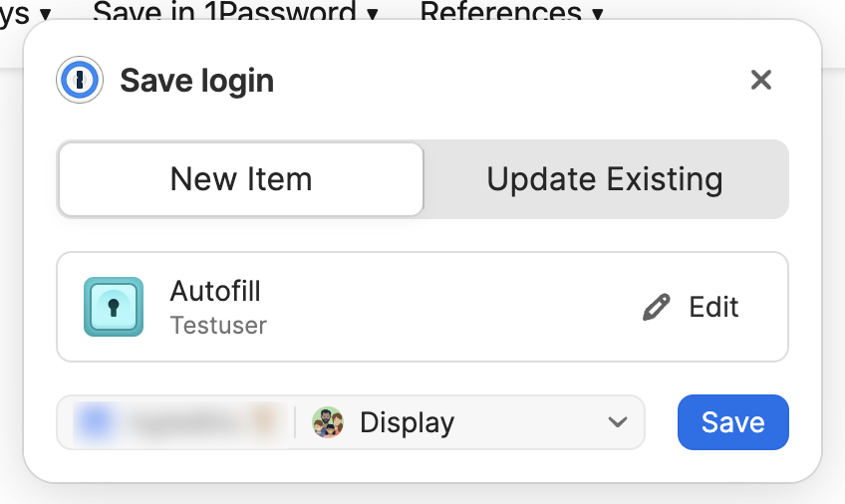Open the Display vault dropdown
Viewport: 845px width, 504px height.
(469, 422)
